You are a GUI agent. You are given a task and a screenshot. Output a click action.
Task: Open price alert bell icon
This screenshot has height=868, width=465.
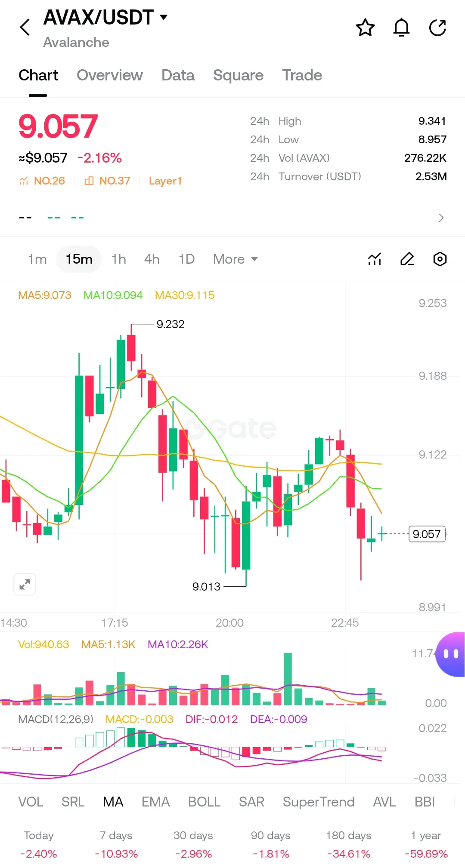click(x=401, y=28)
